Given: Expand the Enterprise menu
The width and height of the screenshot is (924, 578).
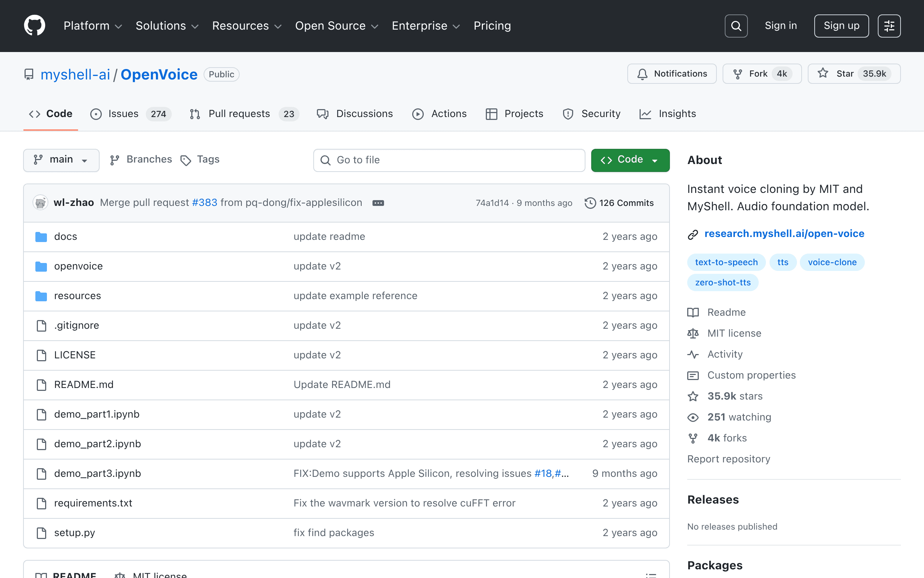Looking at the screenshot, I should tap(425, 26).
